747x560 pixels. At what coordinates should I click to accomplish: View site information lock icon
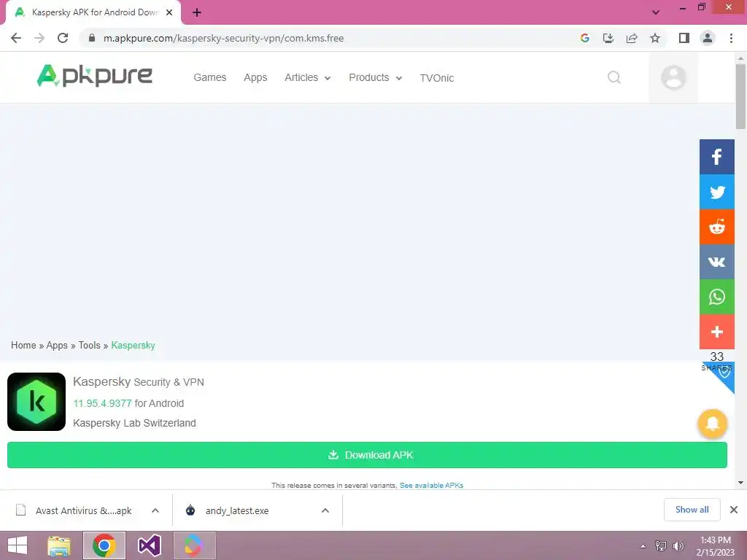92,38
